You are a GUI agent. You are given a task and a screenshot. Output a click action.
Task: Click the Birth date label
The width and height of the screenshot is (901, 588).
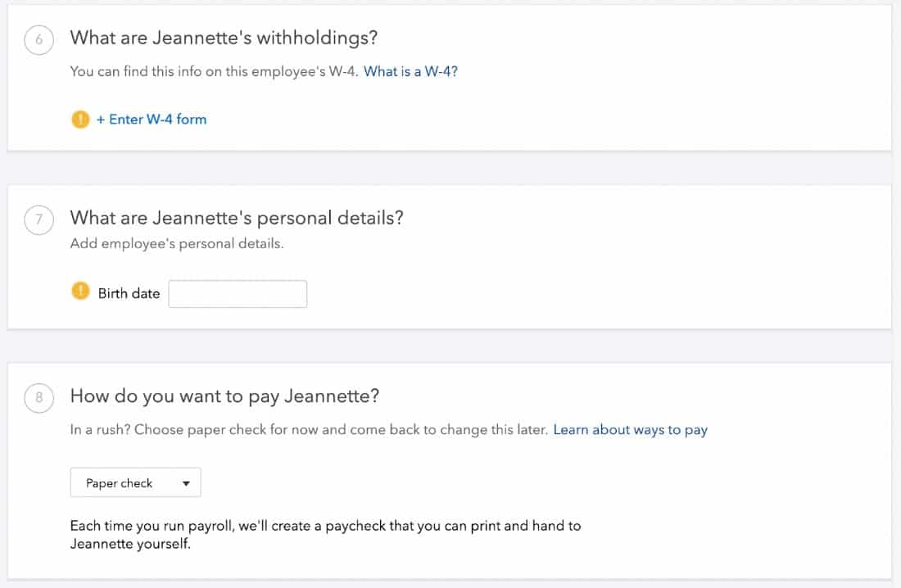(x=129, y=294)
